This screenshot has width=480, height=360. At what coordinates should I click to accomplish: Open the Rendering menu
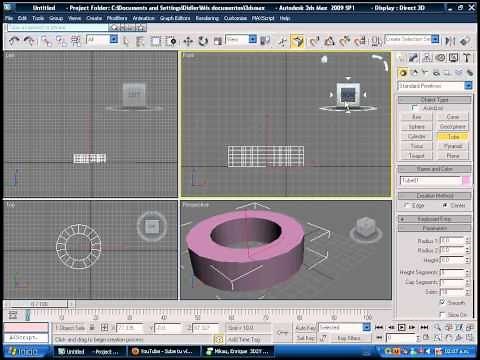coord(207,18)
